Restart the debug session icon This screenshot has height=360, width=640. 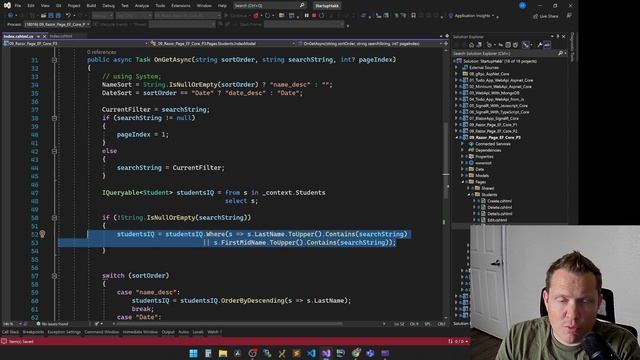(x=322, y=16)
